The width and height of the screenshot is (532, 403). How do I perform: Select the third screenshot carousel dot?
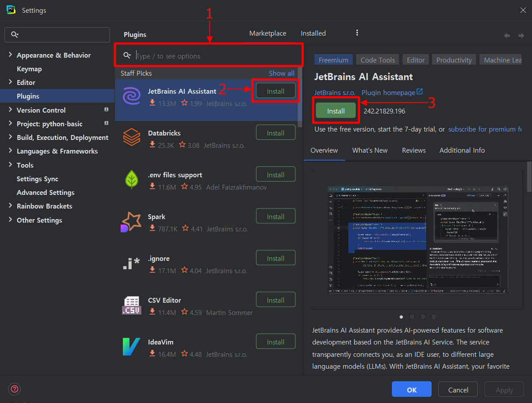click(423, 316)
